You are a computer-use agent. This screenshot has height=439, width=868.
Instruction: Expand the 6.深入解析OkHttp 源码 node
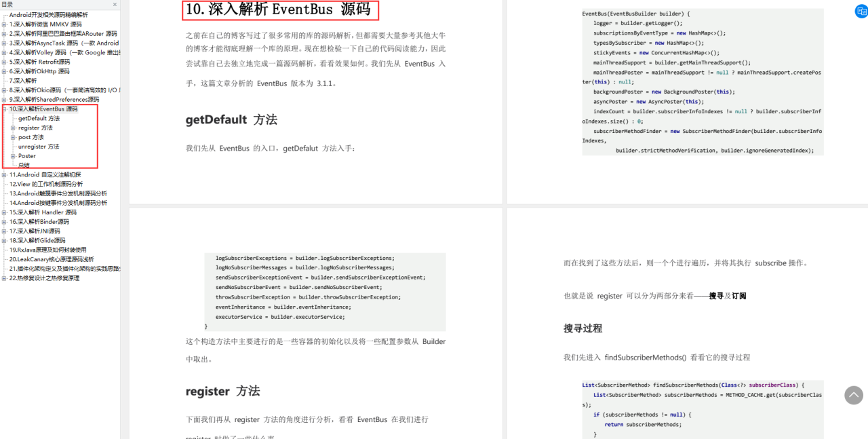tap(4, 71)
